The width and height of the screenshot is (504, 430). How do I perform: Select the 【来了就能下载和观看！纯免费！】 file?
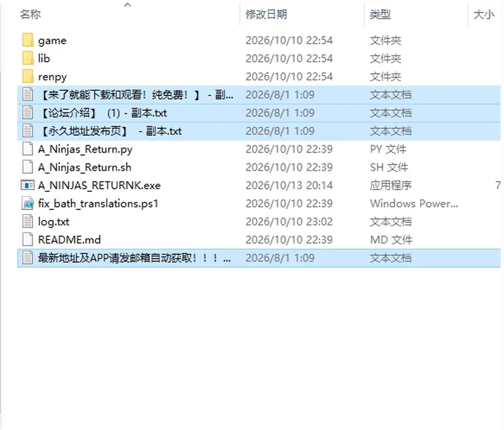pyautogui.click(x=259, y=95)
